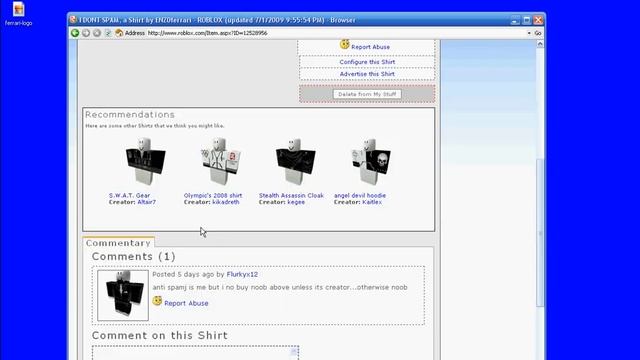Select the Olympic's 2008 shirt thumbnail

point(220,162)
